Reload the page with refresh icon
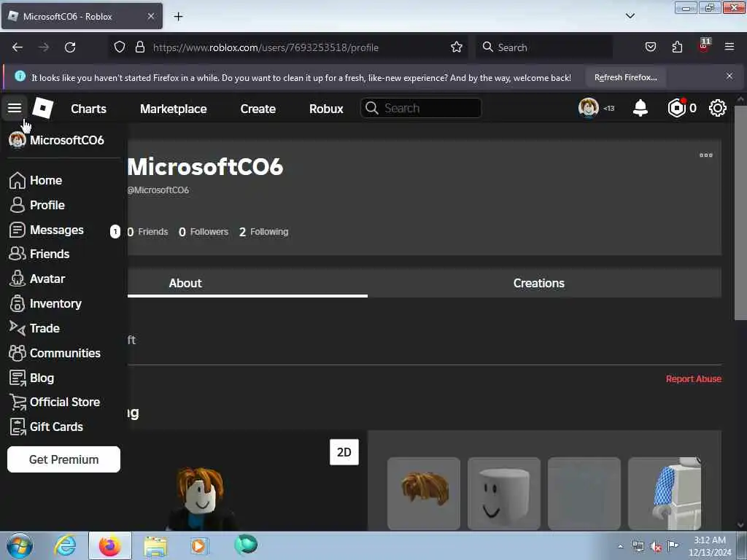 click(x=70, y=47)
